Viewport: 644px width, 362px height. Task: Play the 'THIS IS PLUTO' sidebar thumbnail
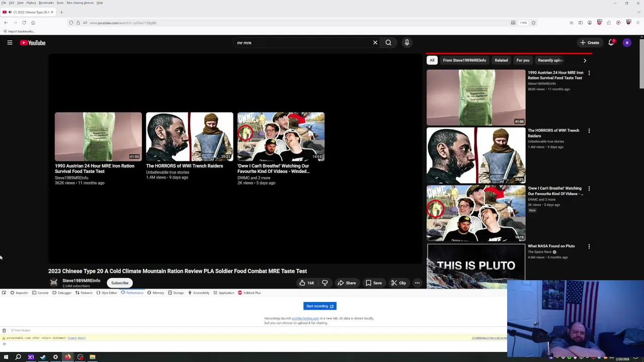click(x=476, y=265)
